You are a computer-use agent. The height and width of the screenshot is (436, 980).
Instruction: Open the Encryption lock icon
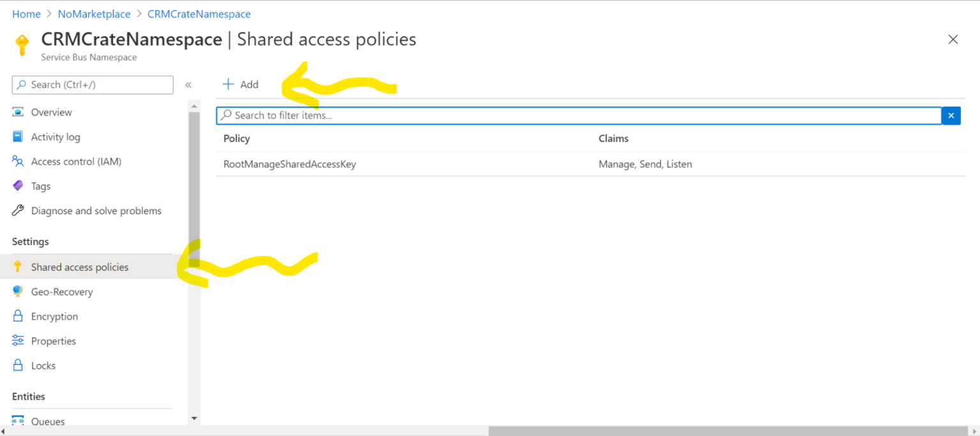tap(19, 316)
